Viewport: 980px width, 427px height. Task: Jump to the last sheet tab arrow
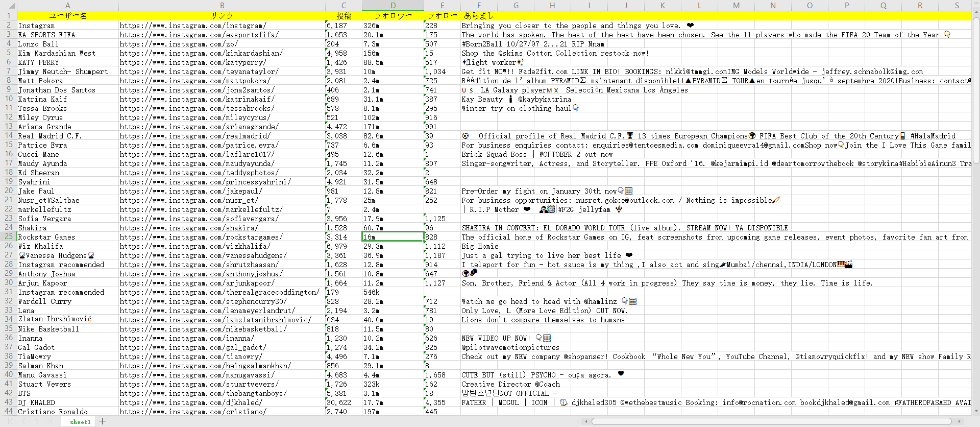pos(50,421)
